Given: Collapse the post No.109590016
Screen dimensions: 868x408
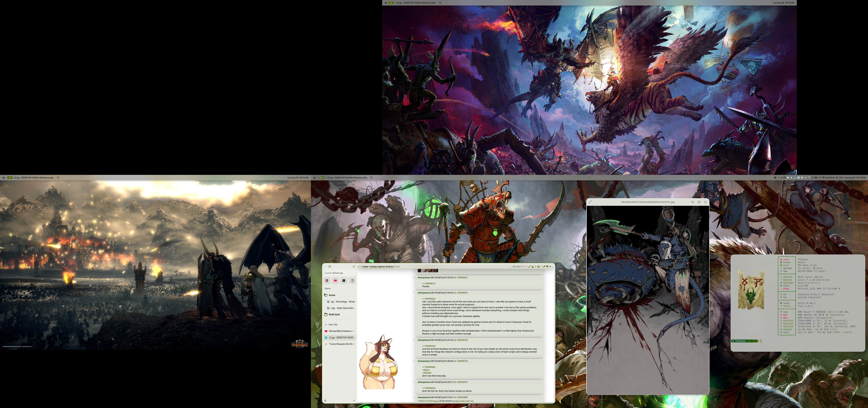Looking at the screenshot, I should click(414, 382).
